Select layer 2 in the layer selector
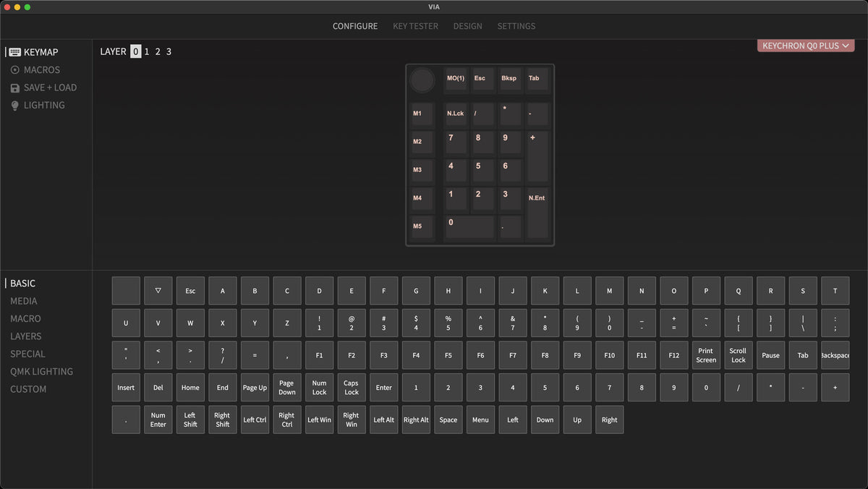Viewport: 868px width, 489px height. click(x=158, y=51)
